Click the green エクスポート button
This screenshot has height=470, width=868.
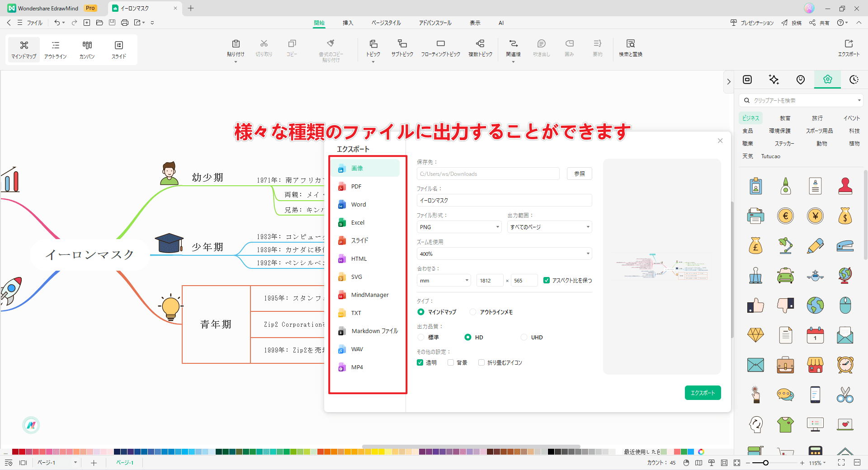tap(703, 393)
